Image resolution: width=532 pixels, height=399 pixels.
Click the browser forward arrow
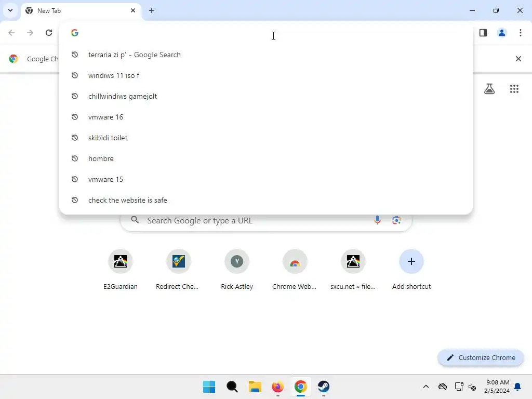[x=30, y=33]
